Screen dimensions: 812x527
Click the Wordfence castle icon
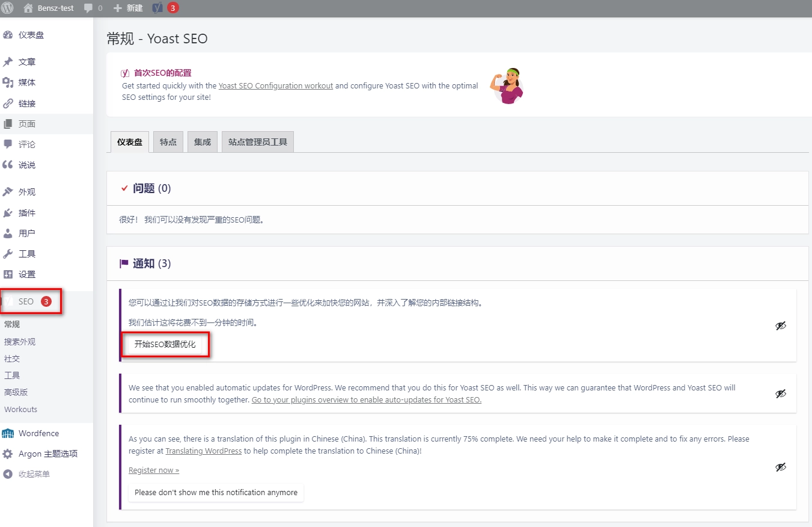click(x=8, y=433)
